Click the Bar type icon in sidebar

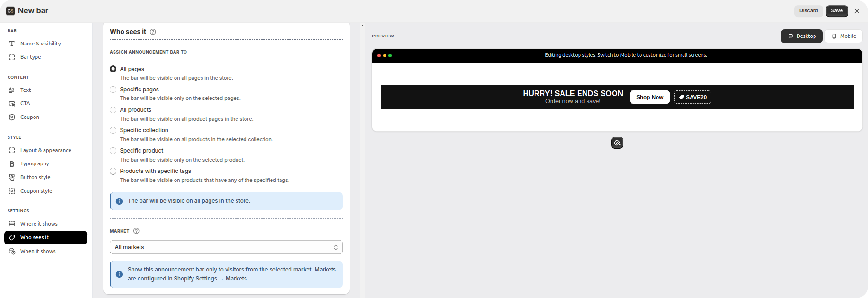[x=12, y=57]
